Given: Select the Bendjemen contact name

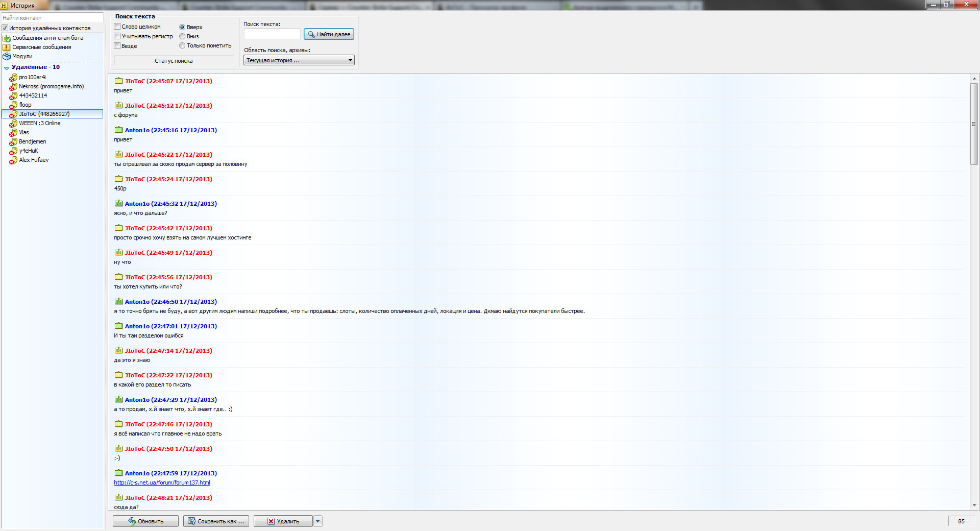Looking at the screenshot, I should [33, 141].
